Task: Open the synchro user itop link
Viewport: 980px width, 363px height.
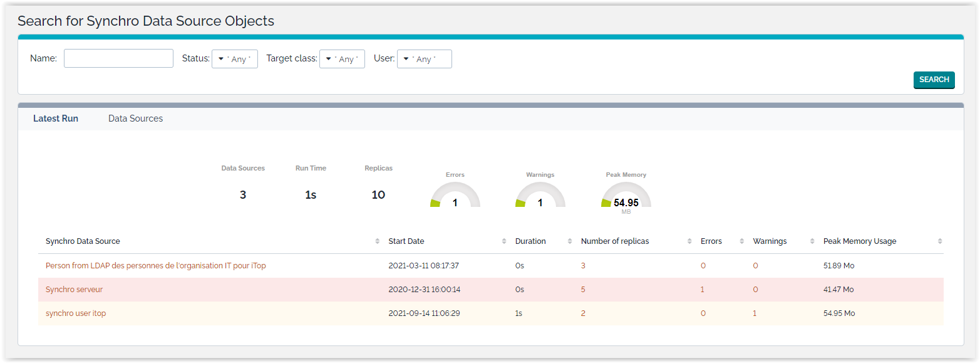Action: 76,313
